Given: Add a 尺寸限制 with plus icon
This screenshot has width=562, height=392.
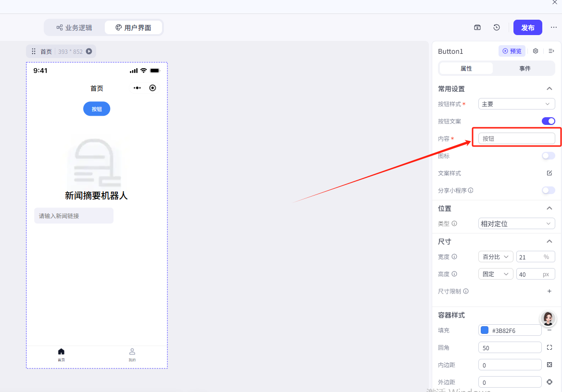Looking at the screenshot, I should point(549,291).
